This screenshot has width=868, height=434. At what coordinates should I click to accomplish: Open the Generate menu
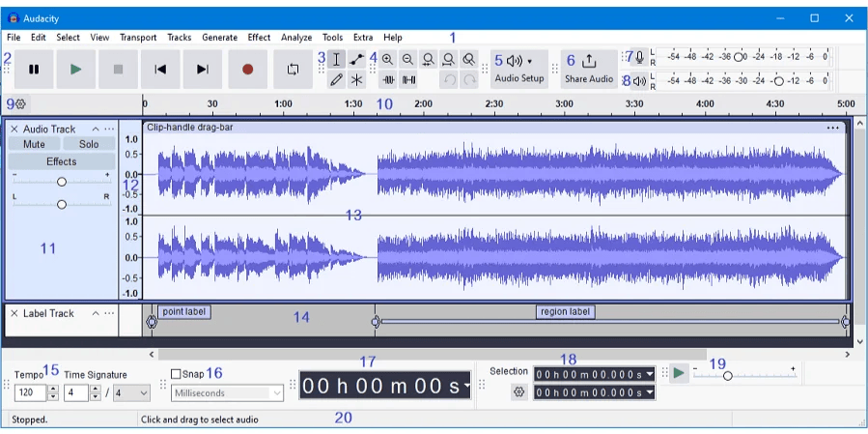pyautogui.click(x=219, y=38)
